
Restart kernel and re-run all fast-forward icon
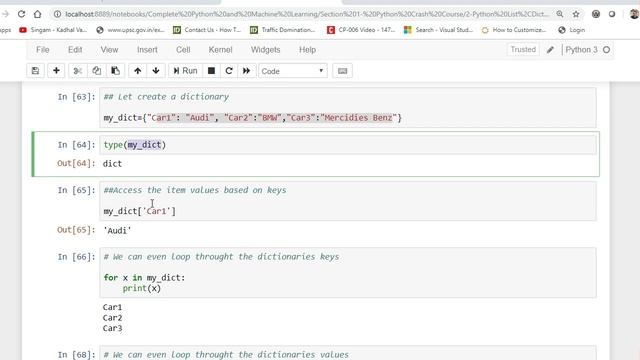[x=247, y=71]
